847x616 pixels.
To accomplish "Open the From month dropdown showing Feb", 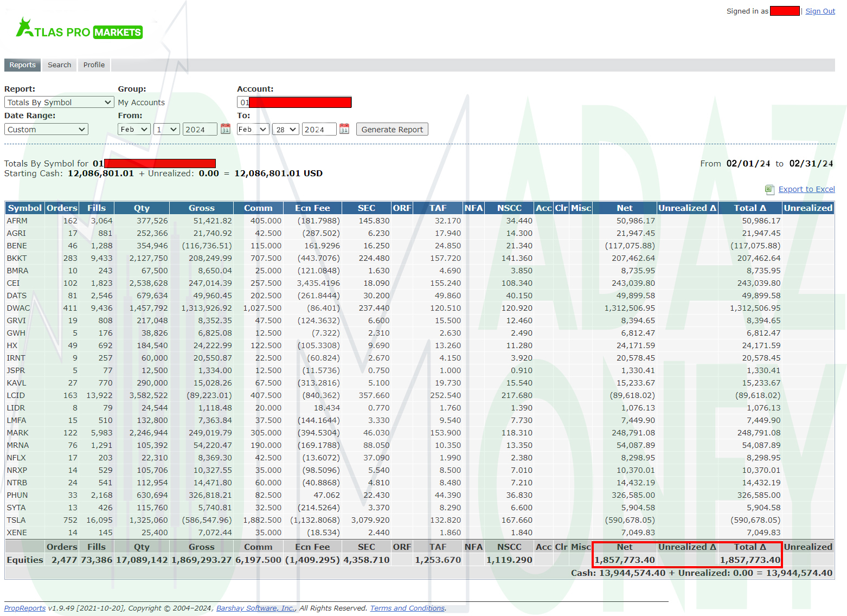I will 133,129.
